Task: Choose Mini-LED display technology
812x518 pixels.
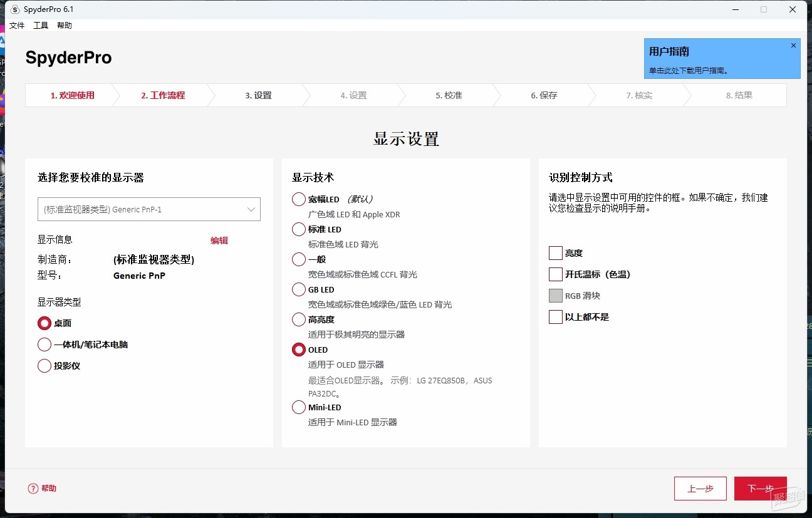Action: [x=299, y=407]
